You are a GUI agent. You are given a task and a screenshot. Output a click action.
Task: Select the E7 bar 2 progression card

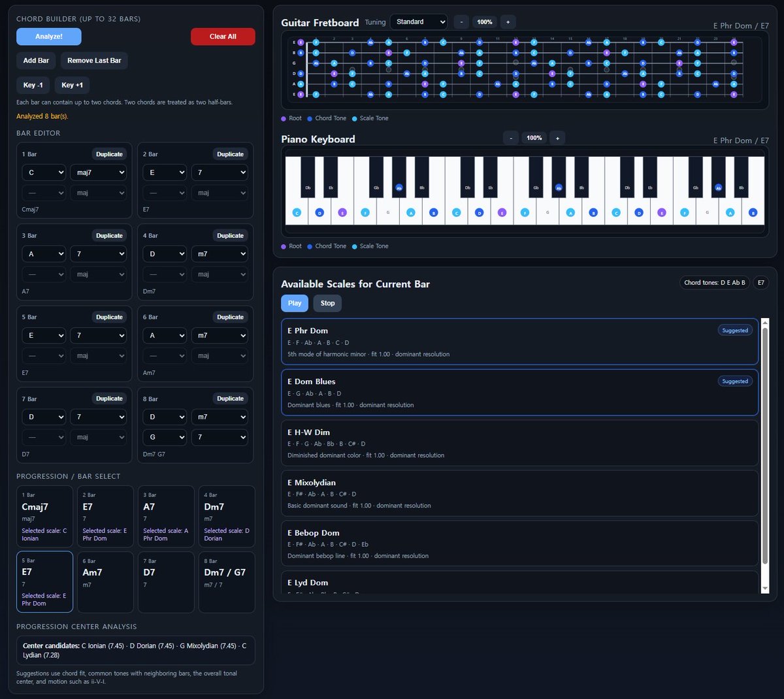[x=105, y=516]
